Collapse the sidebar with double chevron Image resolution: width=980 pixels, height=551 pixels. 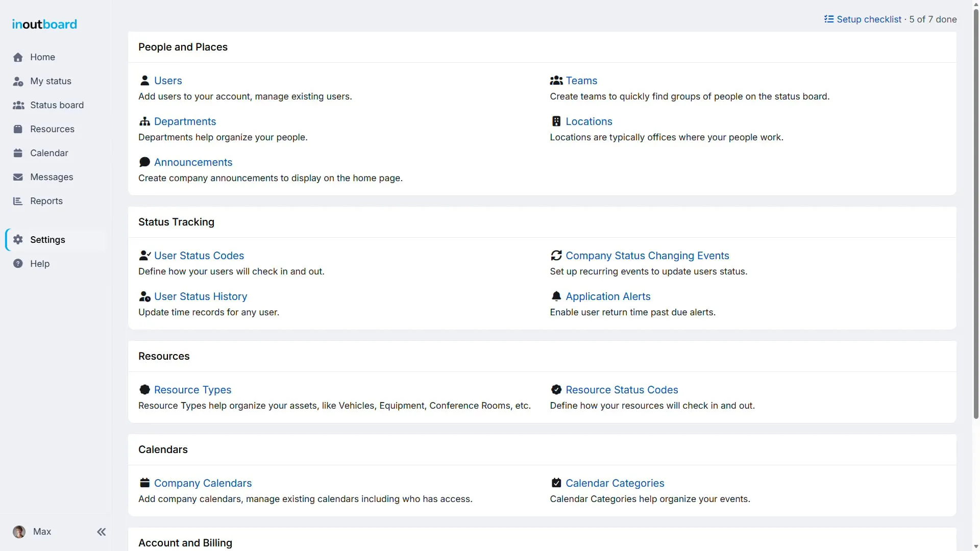point(102,532)
